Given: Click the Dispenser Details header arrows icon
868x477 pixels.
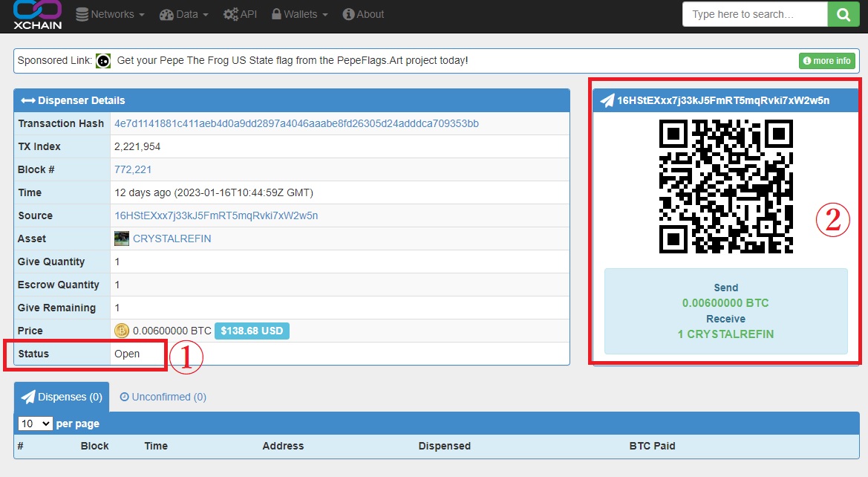Looking at the screenshot, I should click(x=27, y=100).
